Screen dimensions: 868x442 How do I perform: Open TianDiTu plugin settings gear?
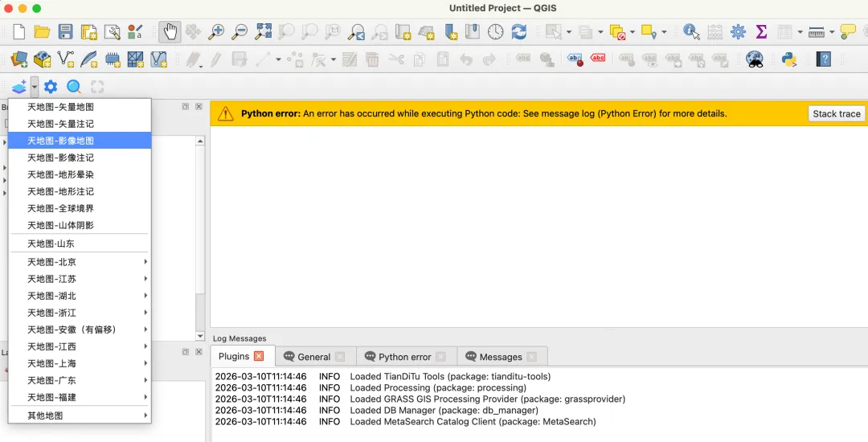pos(51,87)
